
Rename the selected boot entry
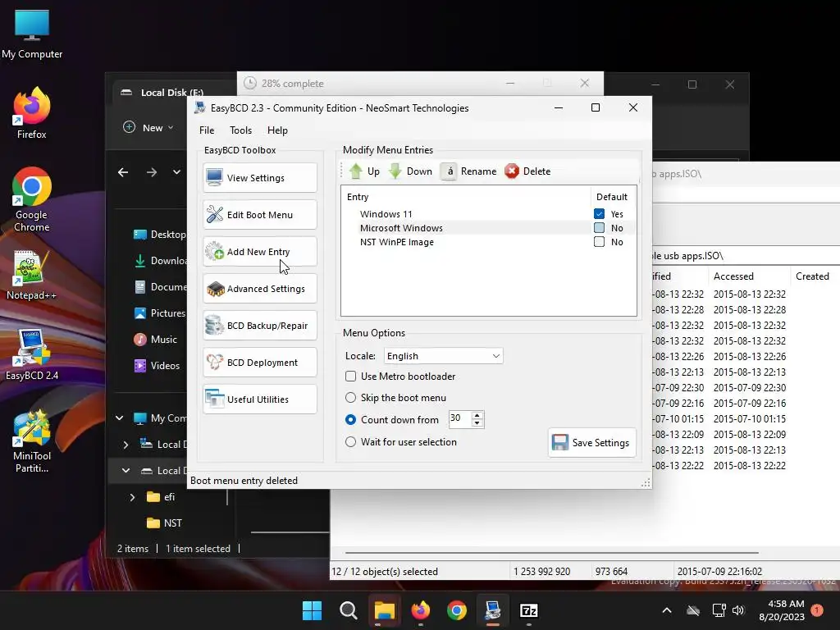[468, 171]
